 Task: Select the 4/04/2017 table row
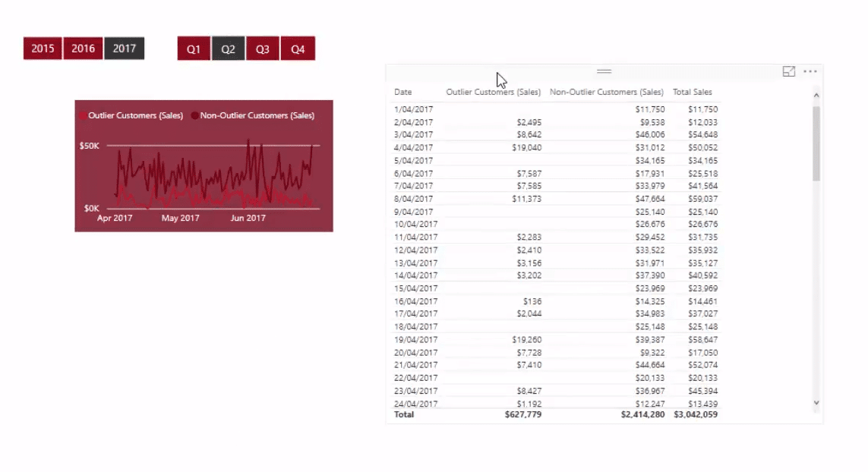pos(556,148)
